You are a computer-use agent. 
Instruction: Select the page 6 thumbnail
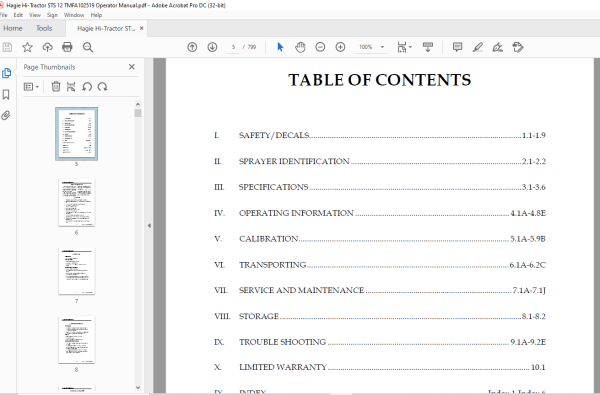(77, 202)
